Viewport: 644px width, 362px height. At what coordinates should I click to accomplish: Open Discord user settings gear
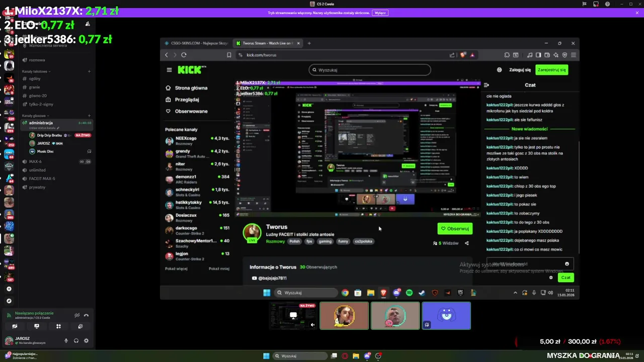coord(86,340)
